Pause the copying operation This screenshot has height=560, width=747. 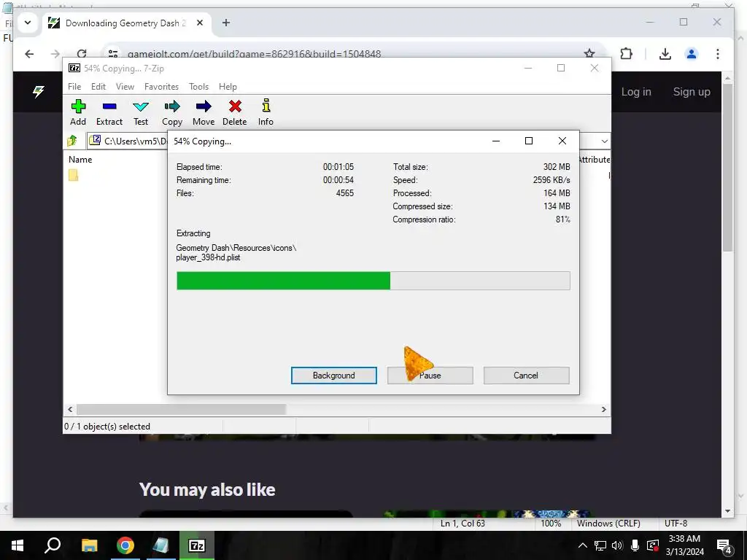click(x=430, y=376)
